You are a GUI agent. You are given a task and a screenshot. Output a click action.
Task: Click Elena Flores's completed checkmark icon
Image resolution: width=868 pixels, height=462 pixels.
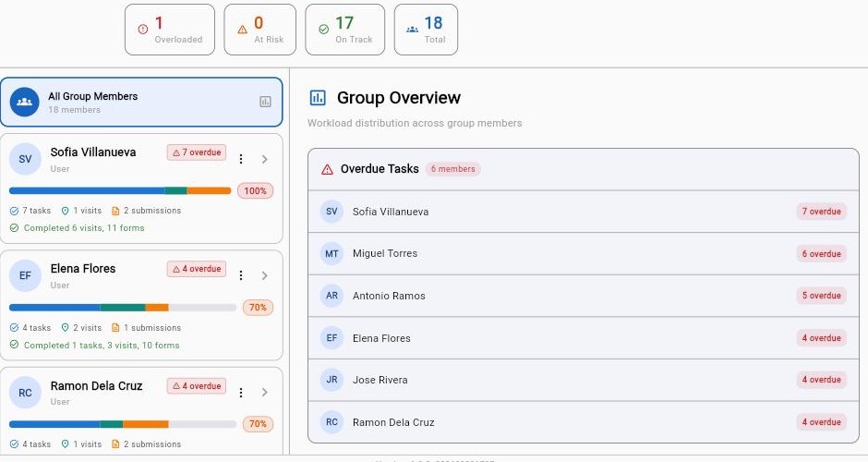coord(15,345)
